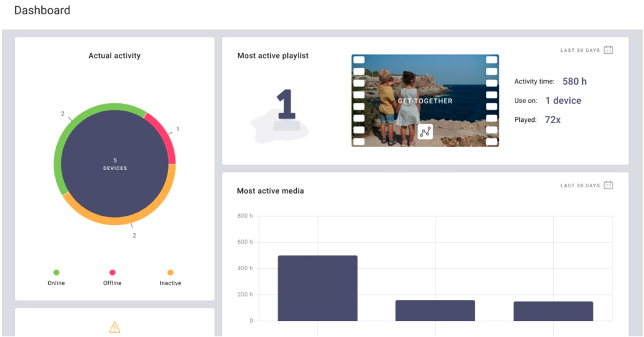
Task: Click the 5 DEVICES center of the donut
Action: click(115, 164)
